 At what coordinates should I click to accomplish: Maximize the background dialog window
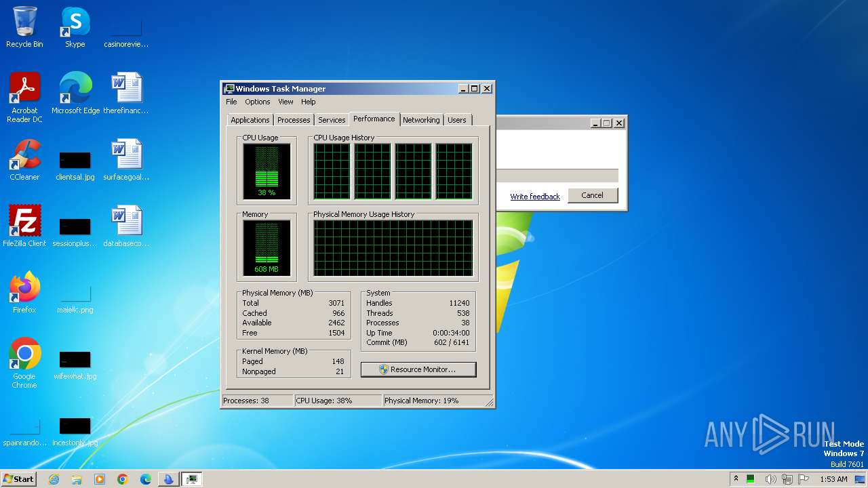coord(607,123)
